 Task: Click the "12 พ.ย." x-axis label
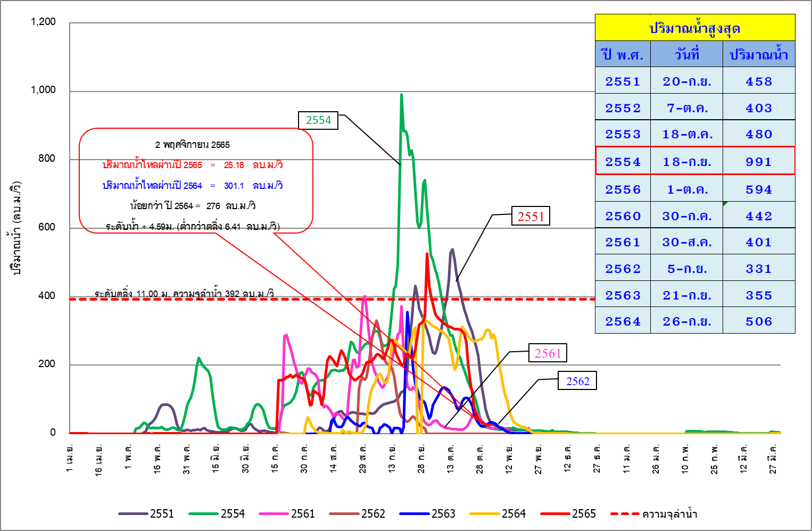(x=509, y=460)
